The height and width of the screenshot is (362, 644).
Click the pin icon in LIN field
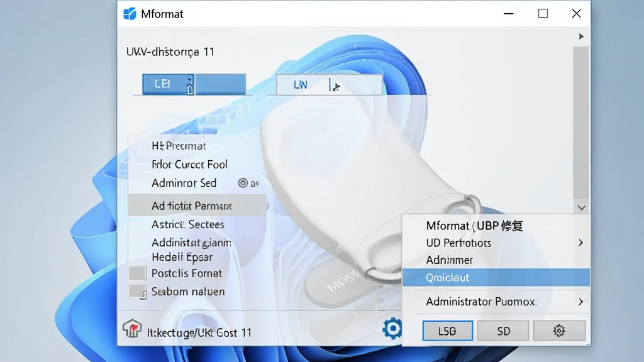pos(336,86)
